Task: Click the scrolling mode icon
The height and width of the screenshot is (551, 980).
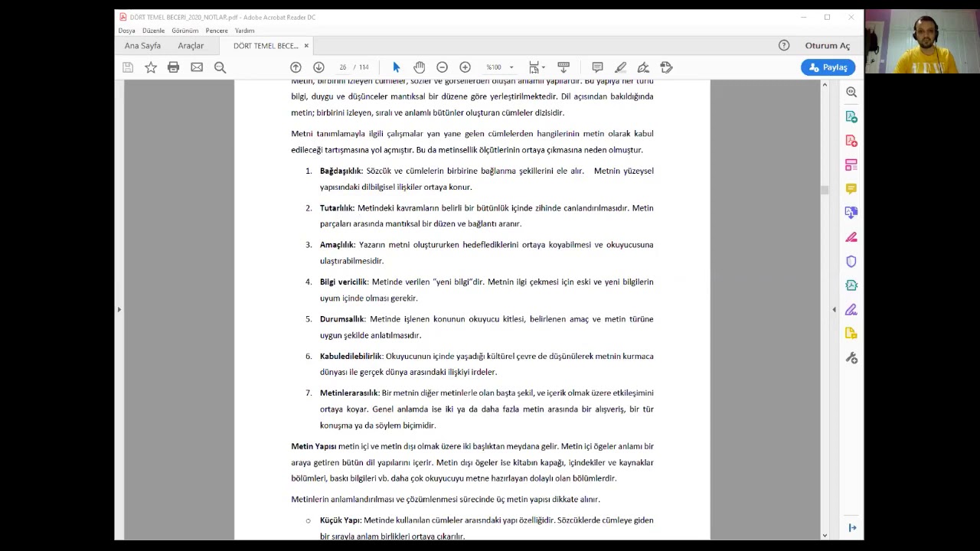Action: [x=563, y=67]
